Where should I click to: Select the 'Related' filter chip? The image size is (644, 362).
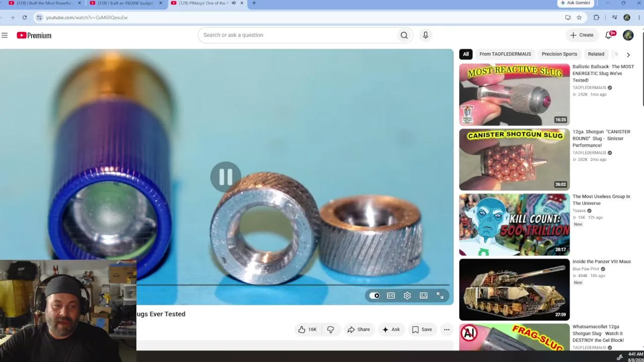[596, 54]
